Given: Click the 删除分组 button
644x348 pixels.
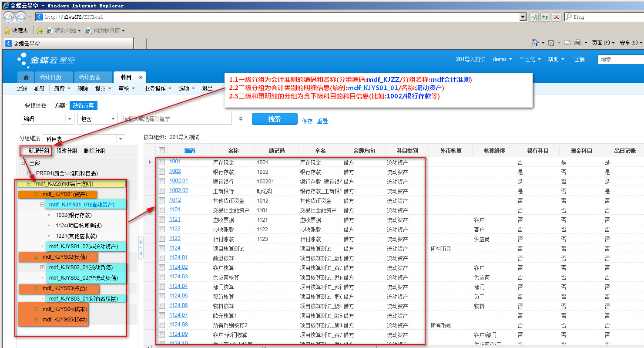Looking at the screenshot, I should (x=94, y=151).
